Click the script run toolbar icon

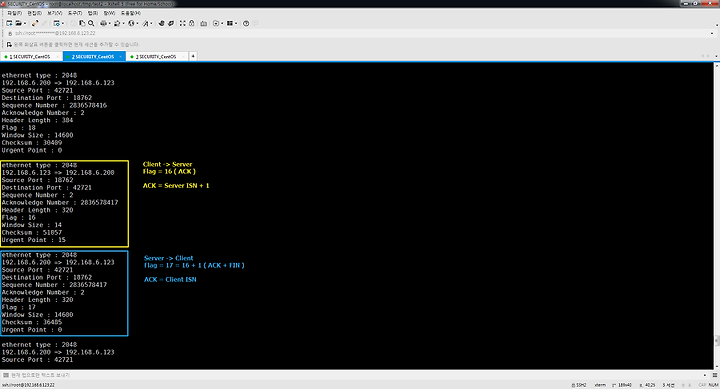pyautogui.click(x=216, y=23)
